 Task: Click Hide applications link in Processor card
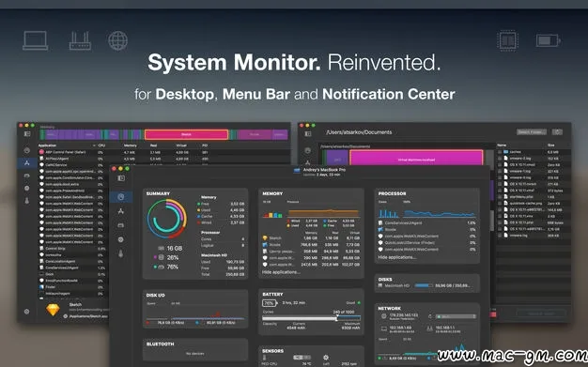tap(396, 257)
